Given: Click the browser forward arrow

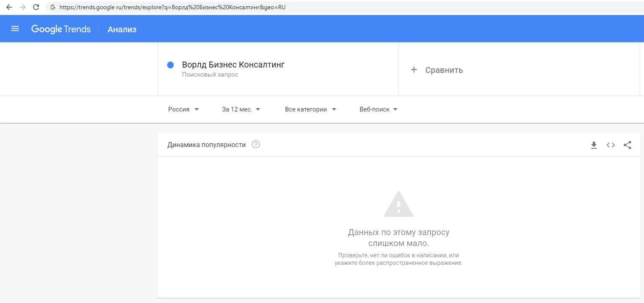Looking at the screenshot, I should tap(23, 7).
